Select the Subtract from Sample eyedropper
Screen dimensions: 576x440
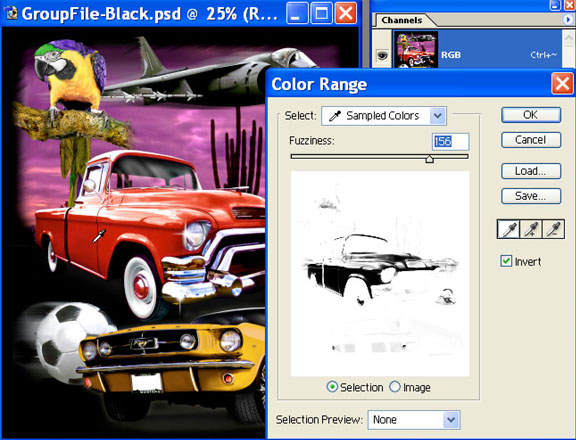pos(553,229)
